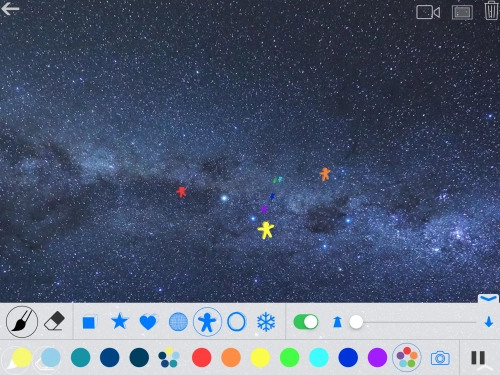Select the orange color swatch
The image size is (500, 375).
coord(231,358)
